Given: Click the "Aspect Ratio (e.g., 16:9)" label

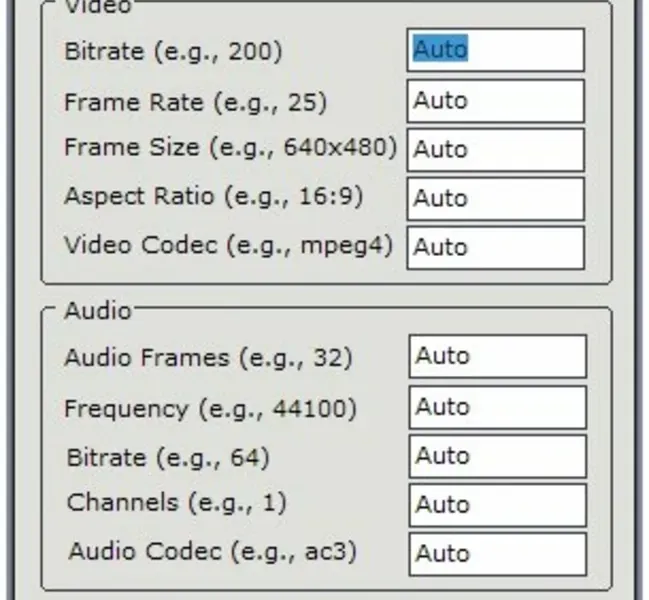Looking at the screenshot, I should 213,196.
